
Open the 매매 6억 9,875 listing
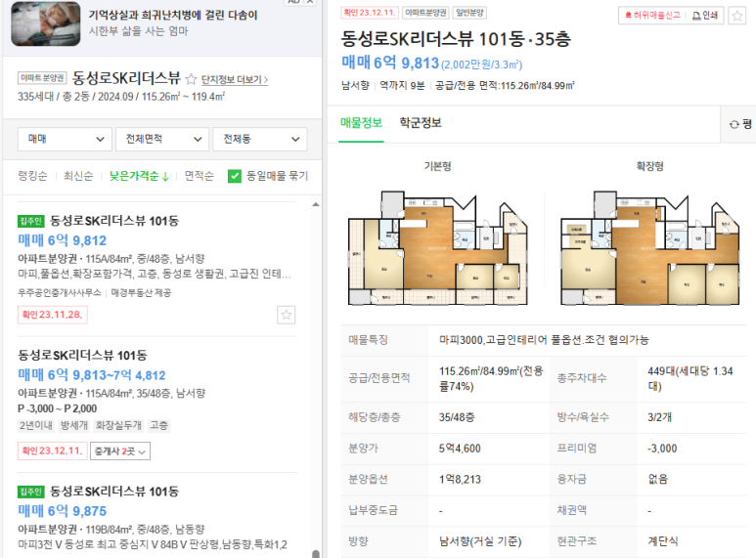click(63, 511)
